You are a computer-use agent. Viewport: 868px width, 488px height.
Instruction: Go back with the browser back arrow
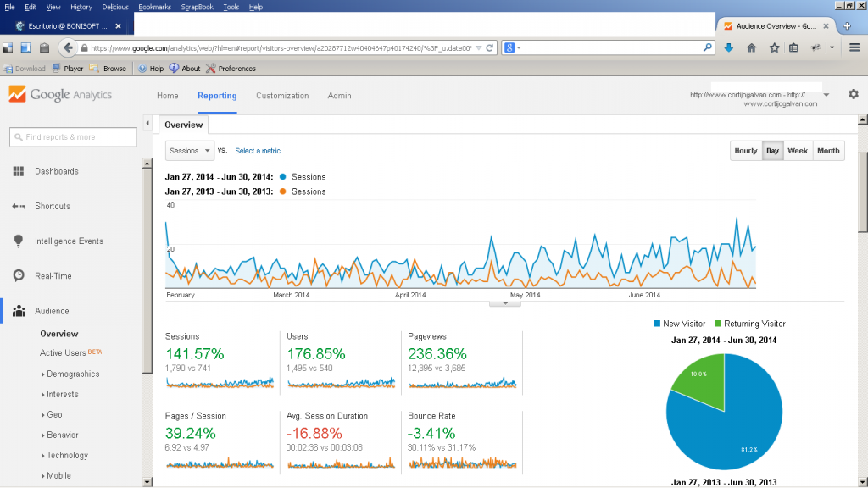point(68,47)
